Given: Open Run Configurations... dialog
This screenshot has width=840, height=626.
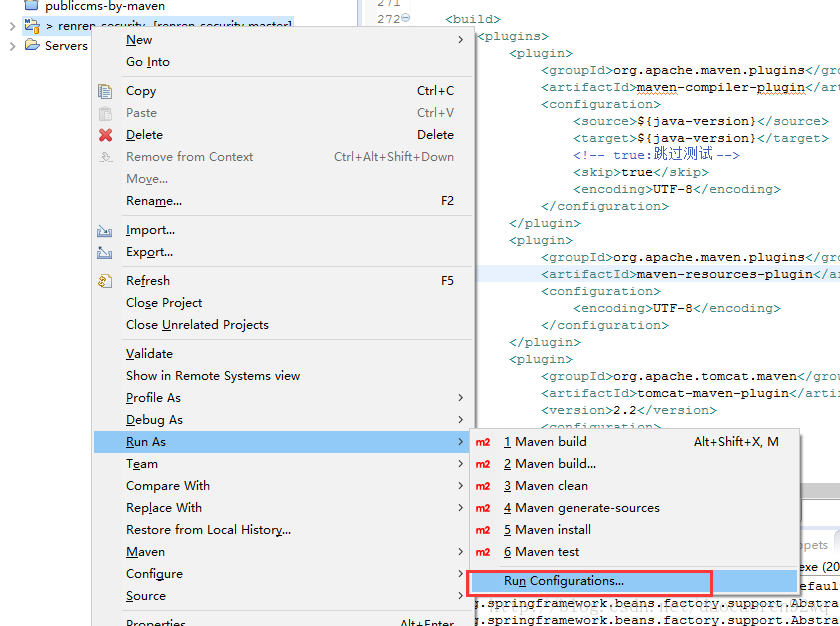Looking at the screenshot, I should pyautogui.click(x=634, y=581).
